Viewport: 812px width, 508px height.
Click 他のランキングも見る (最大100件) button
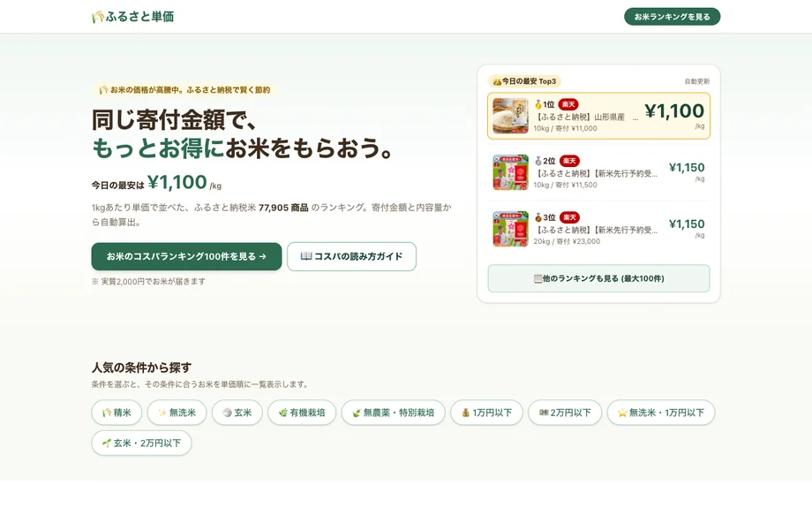click(598, 278)
